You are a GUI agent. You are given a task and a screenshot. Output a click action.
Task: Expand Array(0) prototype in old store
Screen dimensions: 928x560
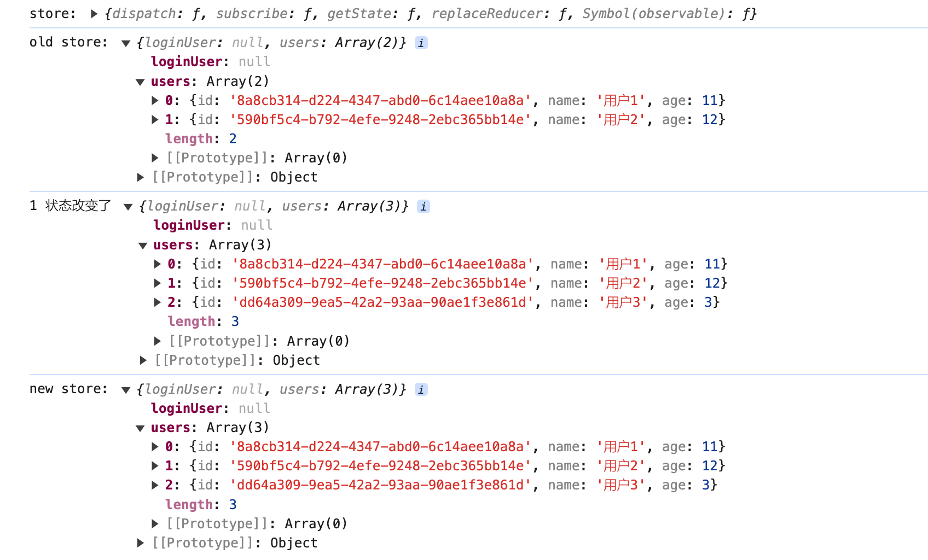click(155, 158)
